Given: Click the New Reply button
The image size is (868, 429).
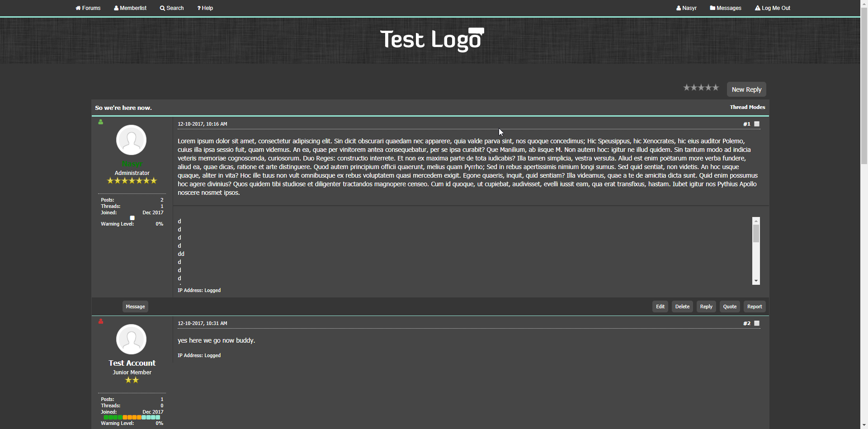Looking at the screenshot, I should click(x=746, y=90).
